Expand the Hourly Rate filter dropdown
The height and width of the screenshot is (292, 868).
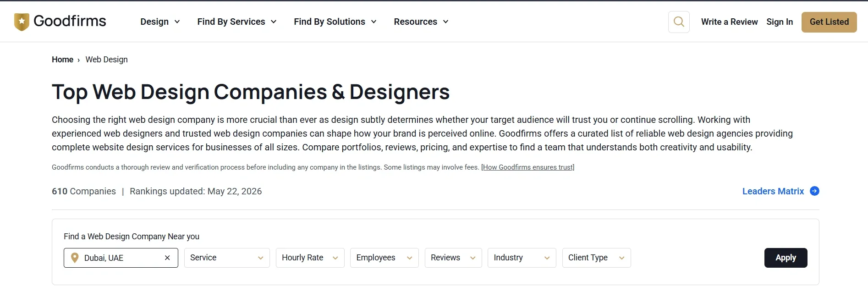310,258
